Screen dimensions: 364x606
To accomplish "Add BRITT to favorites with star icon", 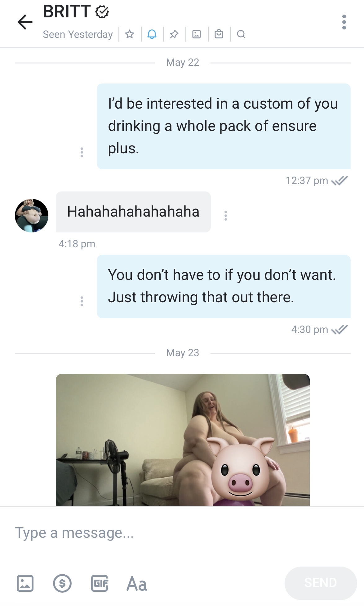I will [130, 34].
